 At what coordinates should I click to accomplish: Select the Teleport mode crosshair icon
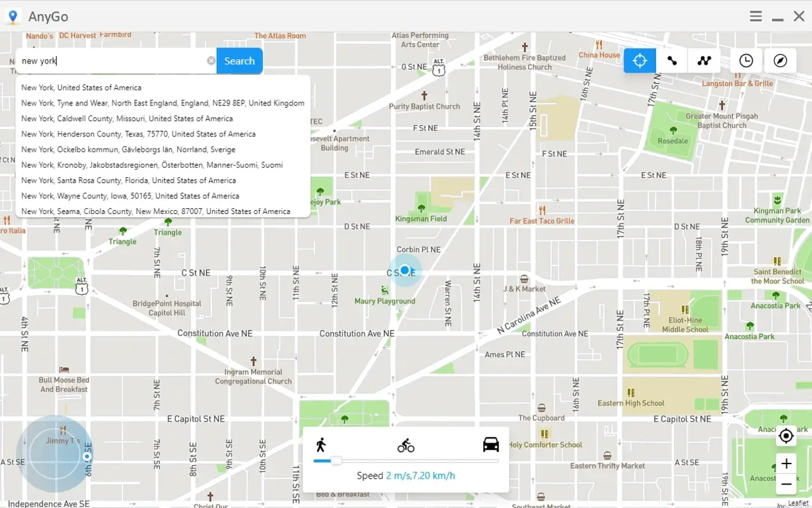pyautogui.click(x=639, y=60)
